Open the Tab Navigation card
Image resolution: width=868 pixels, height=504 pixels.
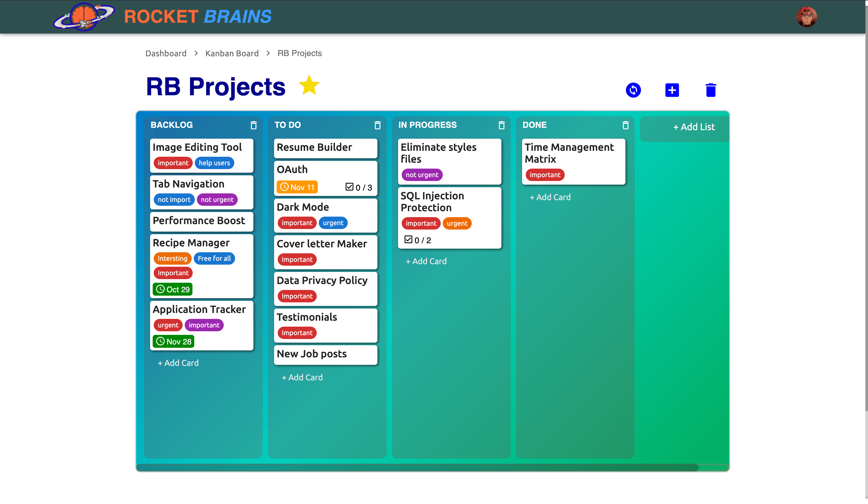202,192
